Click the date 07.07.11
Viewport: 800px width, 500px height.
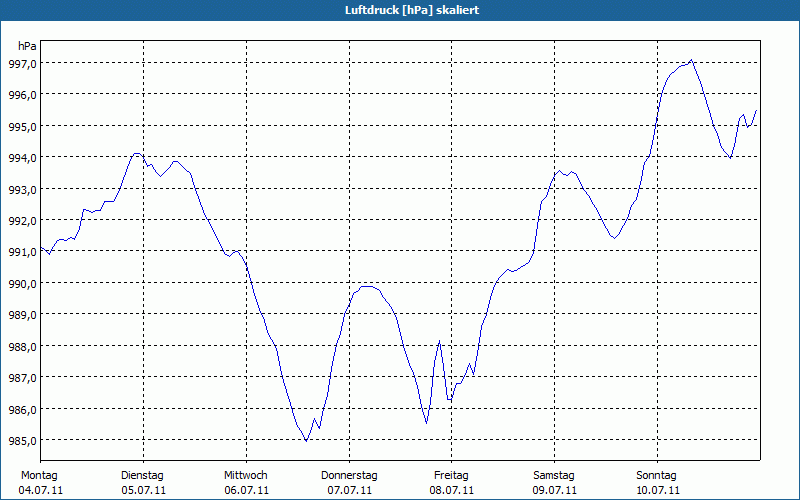click(x=349, y=490)
